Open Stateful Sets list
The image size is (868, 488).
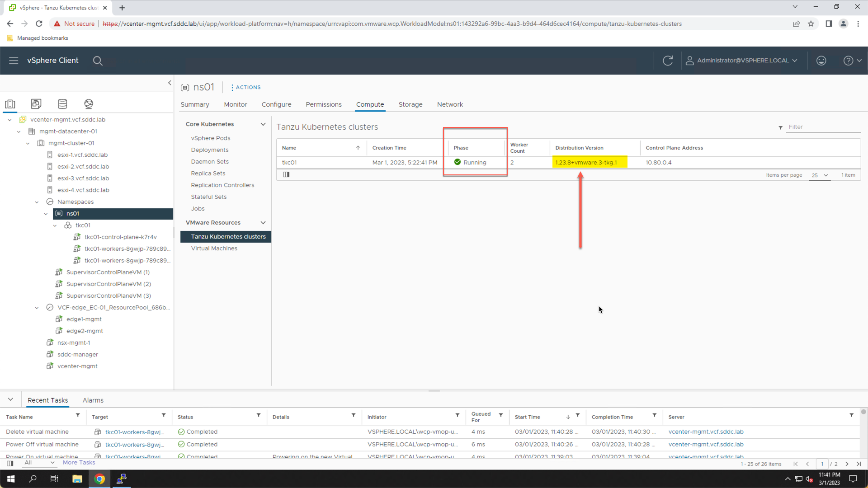click(209, 197)
